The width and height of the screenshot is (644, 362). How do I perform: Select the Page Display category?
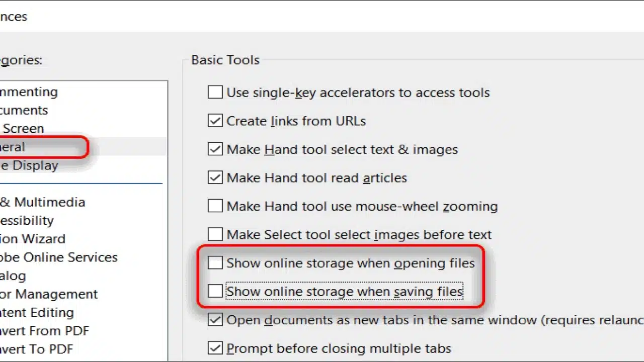[x=29, y=165]
